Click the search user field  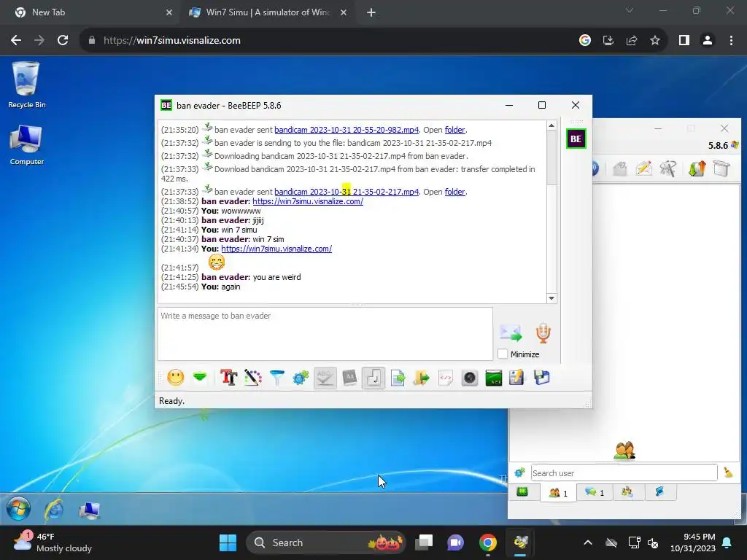click(x=624, y=472)
